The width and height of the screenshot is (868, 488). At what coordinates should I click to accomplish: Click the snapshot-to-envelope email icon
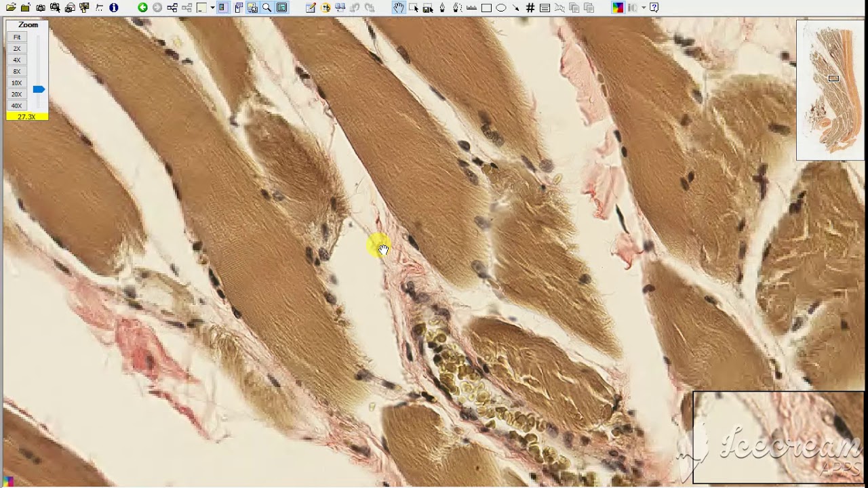[70, 7]
